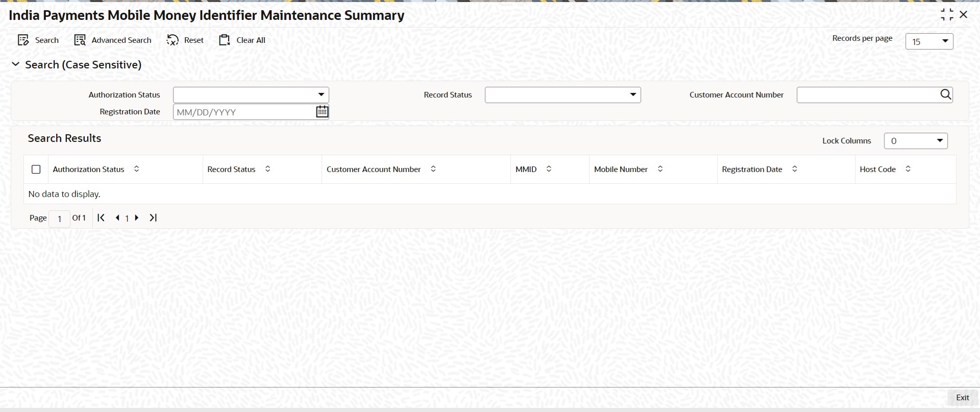Tick the select-all rows checkbox
Viewport: 980px width, 412px height.
(x=36, y=169)
